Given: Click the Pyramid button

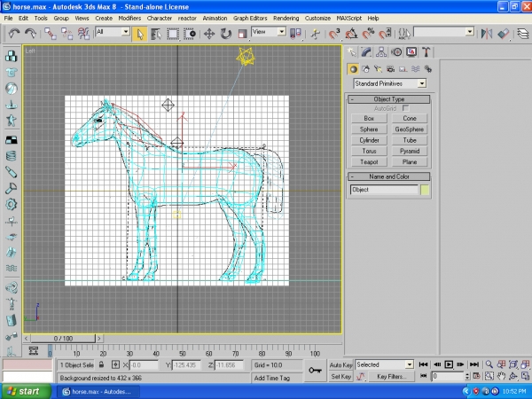Looking at the screenshot, I should click(x=410, y=152).
